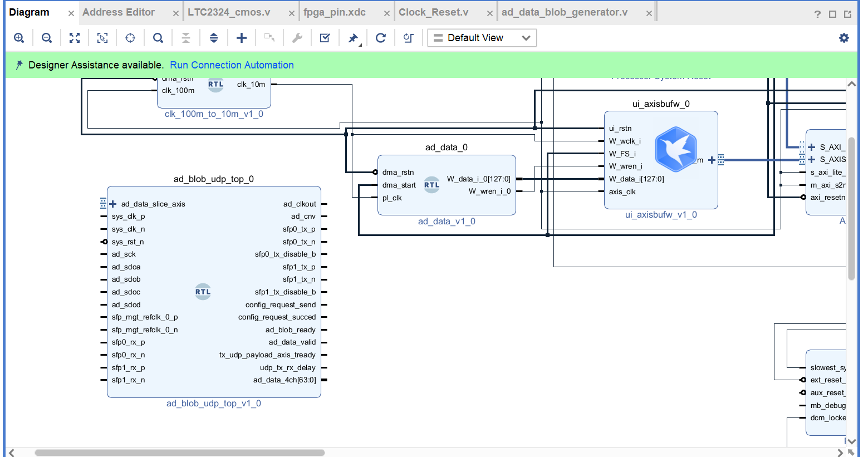Fit the whole diagram with Zoom Fit
Viewport: 868px width, 457px height.
(75, 38)
